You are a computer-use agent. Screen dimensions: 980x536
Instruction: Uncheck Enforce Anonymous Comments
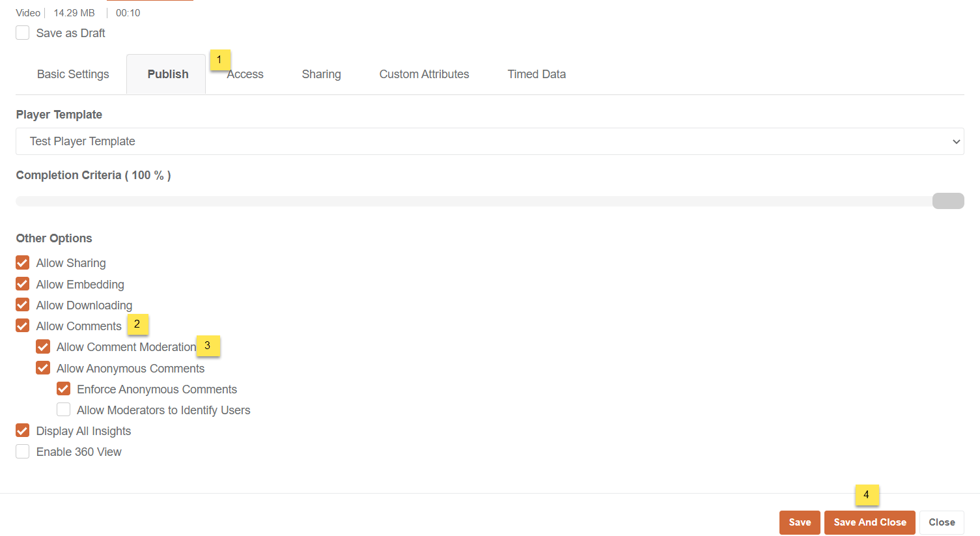[64, 389]
